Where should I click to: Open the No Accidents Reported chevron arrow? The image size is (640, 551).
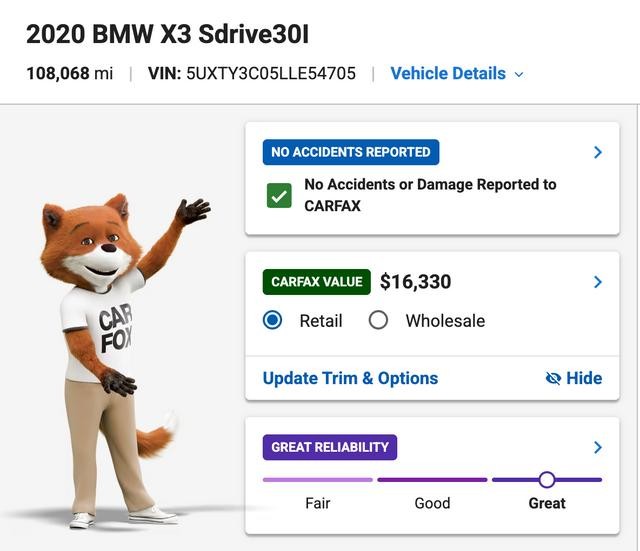598,152
